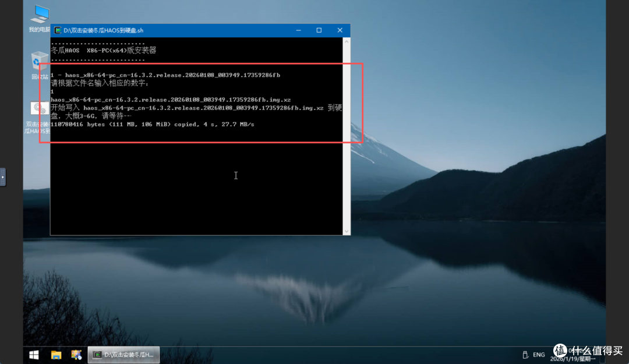629x364 pixels.
Task: Click the option line starting with '1 - haos_x86-64'
Action: point(165,75)
